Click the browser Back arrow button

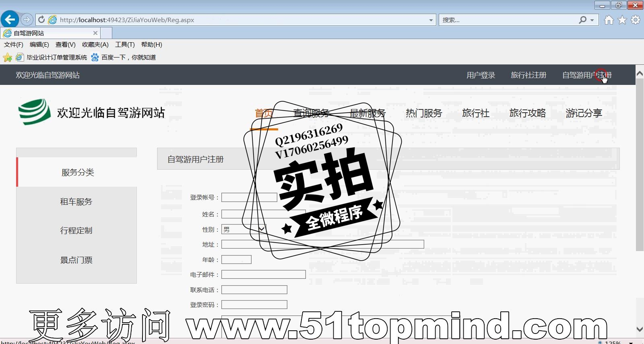coord(10,19)
